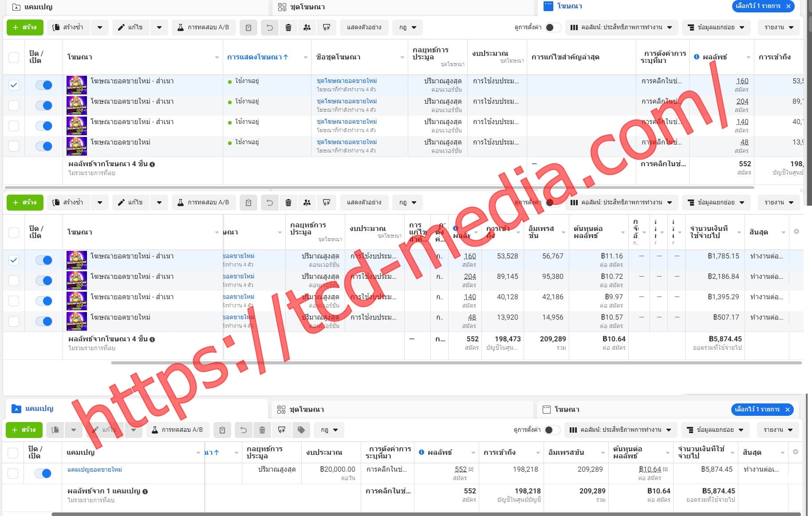Open the กฎ dropdown in the campaign toolbar

(328, 430)
